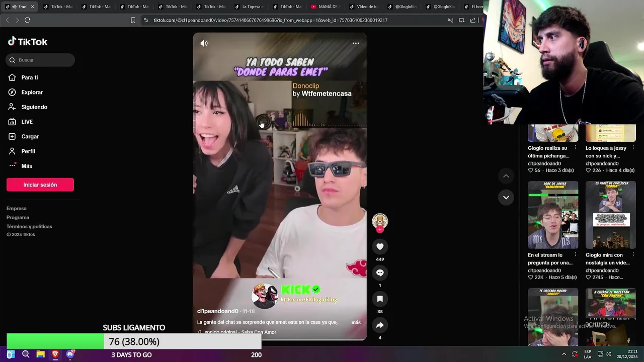Click the address bar bookmark icon
Screen dimensions: 644x362
[133, 20]
